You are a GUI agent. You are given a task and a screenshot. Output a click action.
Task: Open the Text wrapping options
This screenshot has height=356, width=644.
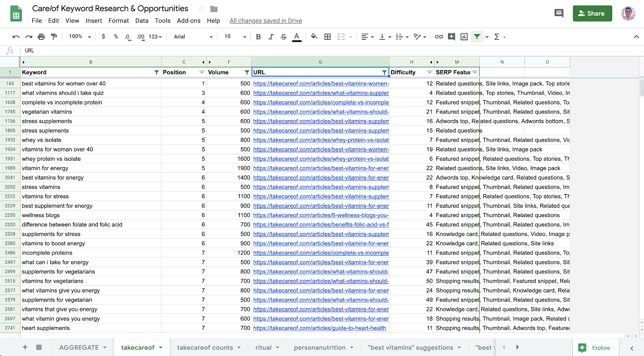click(x=402, y=37)
